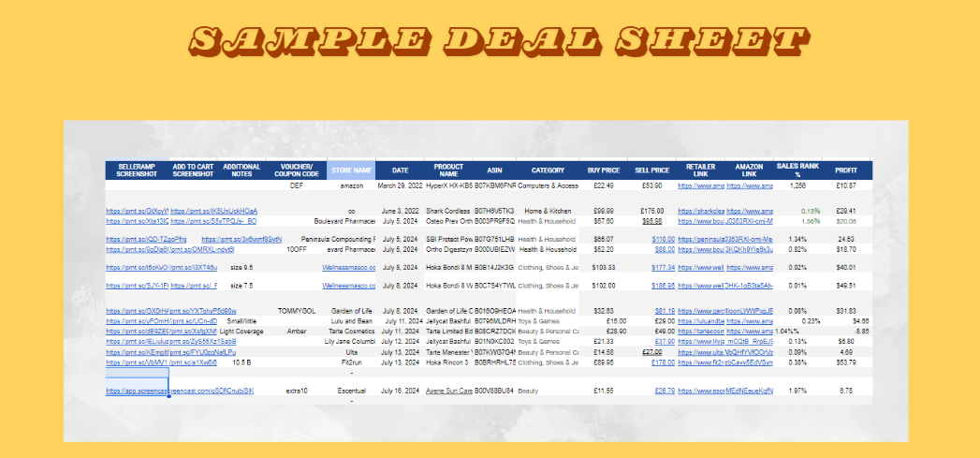Select the $53.79 profit cell
Viewport: 980px width, 458px height.
pos(845,362)
